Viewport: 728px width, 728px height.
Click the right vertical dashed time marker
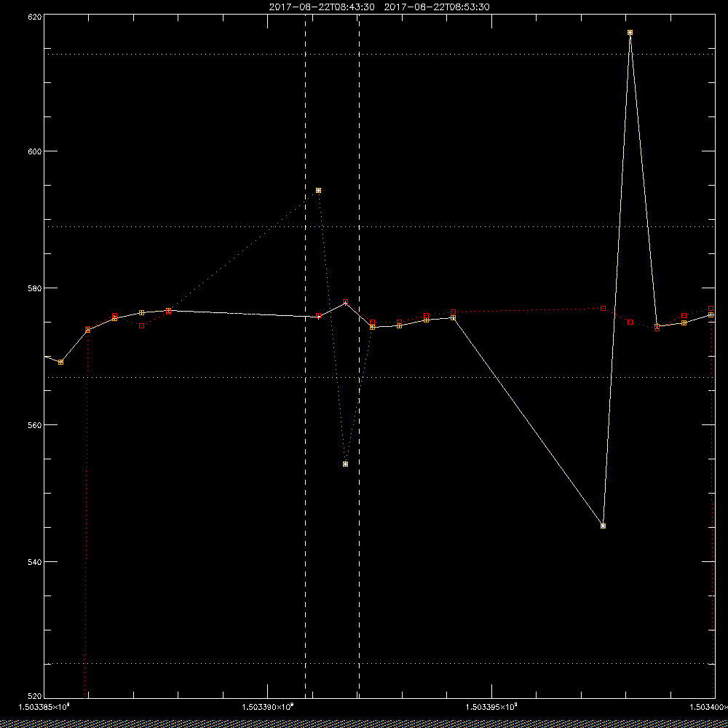coord(360,356)
